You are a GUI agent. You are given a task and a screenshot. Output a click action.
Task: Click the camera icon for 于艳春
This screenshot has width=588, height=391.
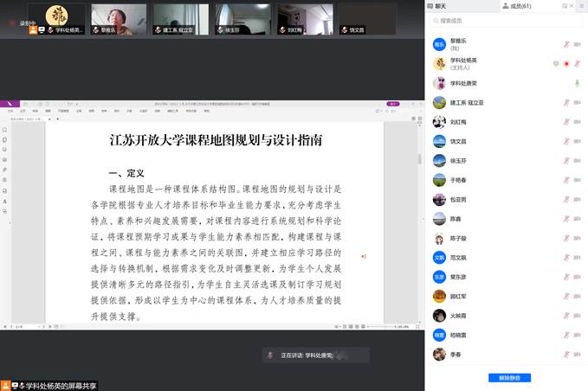pos(577,180)
